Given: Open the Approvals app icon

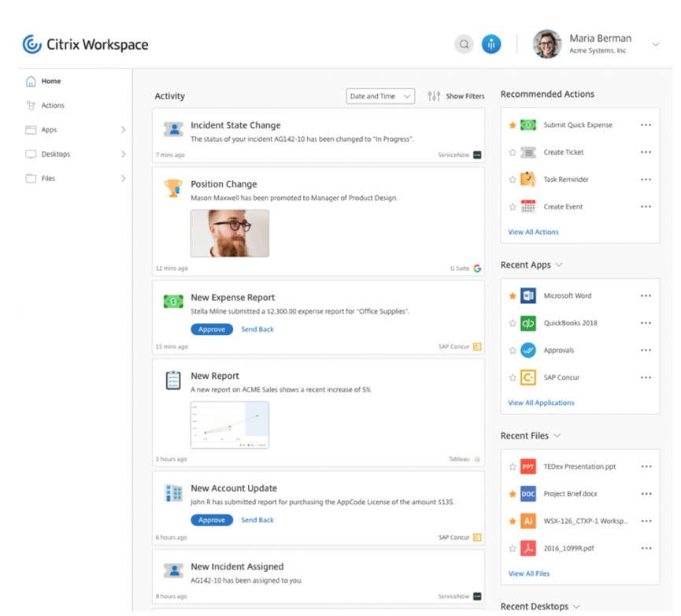Looking at the screenshot, I should coord(528,350).
